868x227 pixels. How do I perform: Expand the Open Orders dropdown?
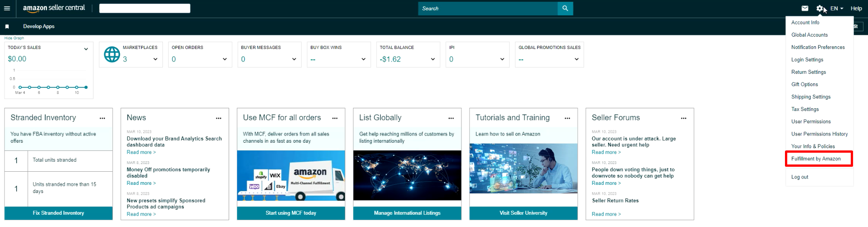(225, 59)
